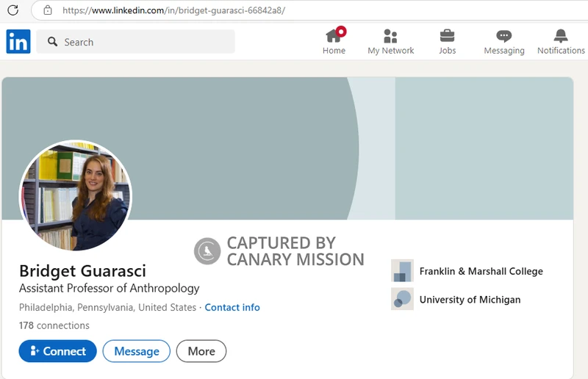Viewport: 588px width, 379px height.
Task: Click the LinkedIn search field
Action: (136, 42)
